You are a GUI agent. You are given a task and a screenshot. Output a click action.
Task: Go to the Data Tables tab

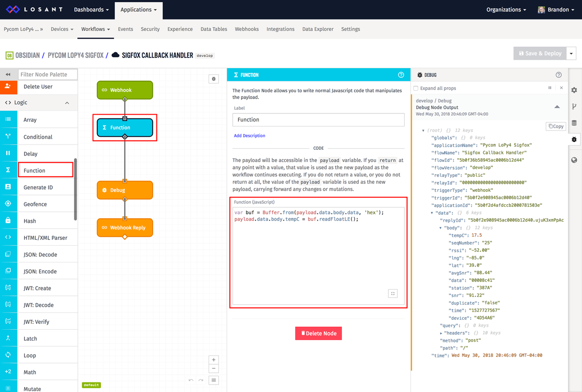214,29
